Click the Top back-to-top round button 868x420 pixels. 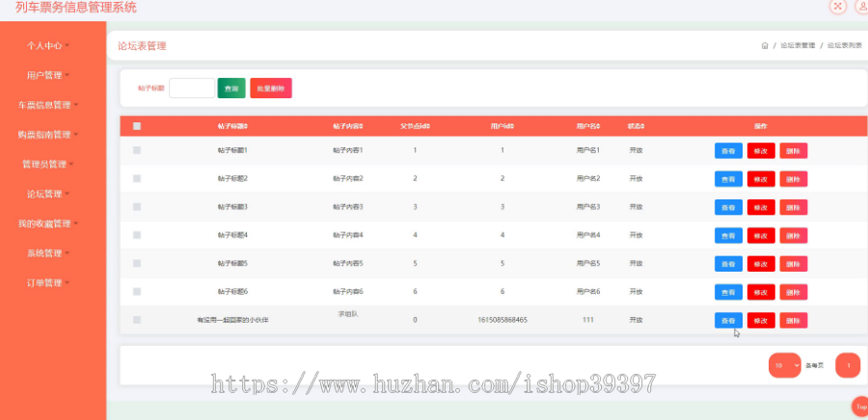point(860,407)
